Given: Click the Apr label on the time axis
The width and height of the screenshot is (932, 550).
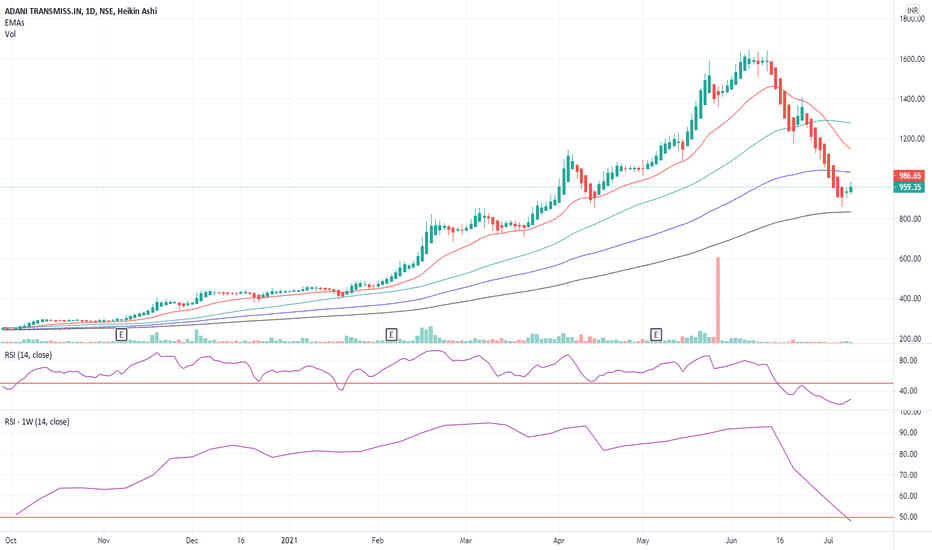Looking at the screenshot, I should 558,540.
